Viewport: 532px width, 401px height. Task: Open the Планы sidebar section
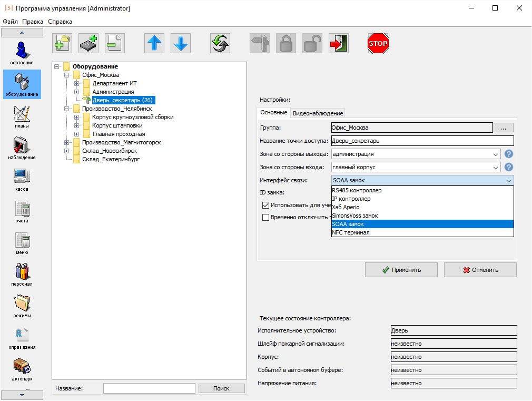click(22, 116)
